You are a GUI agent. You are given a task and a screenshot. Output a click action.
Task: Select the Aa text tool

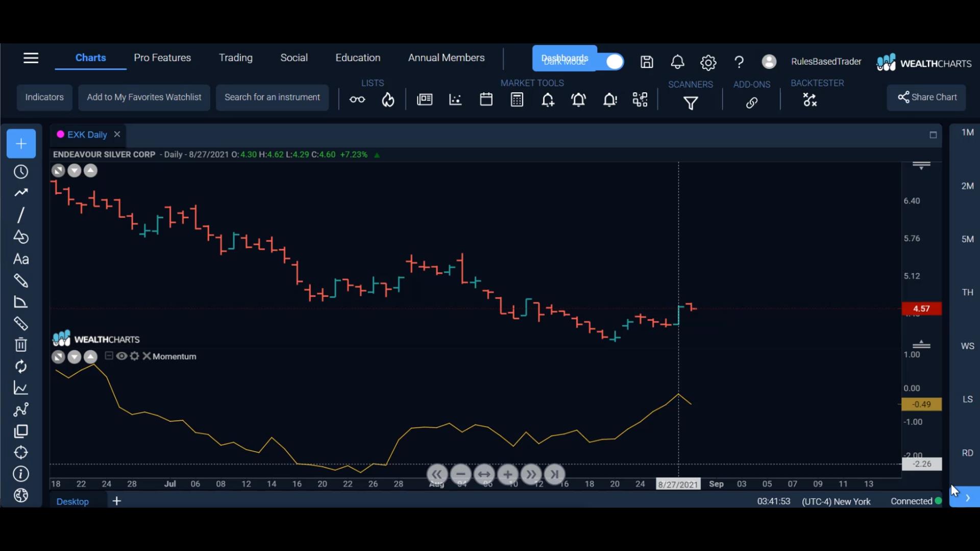(x=21, y=259)
